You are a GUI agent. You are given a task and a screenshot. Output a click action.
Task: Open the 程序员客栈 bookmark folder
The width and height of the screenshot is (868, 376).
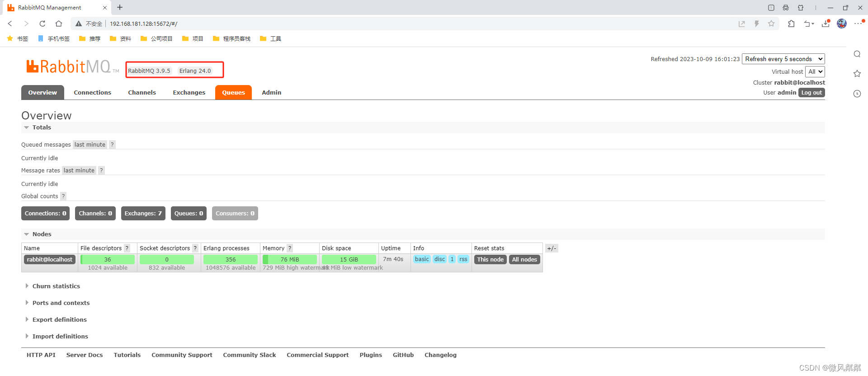pos(231,39)
